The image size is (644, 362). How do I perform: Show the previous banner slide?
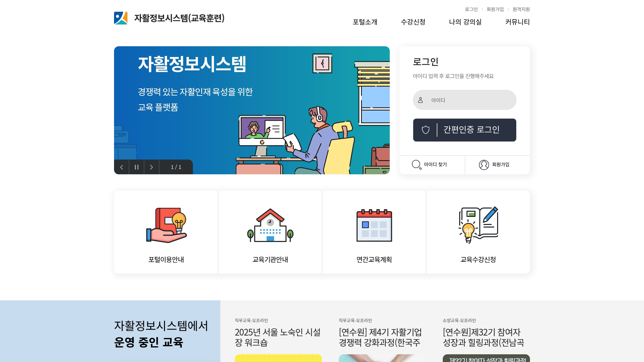click(x=121, y=167)
